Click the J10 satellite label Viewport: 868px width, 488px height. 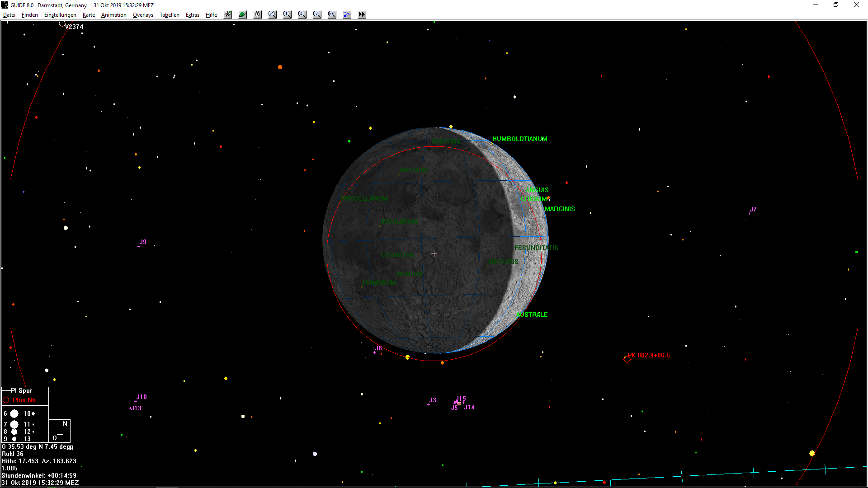tap(142, 397)
